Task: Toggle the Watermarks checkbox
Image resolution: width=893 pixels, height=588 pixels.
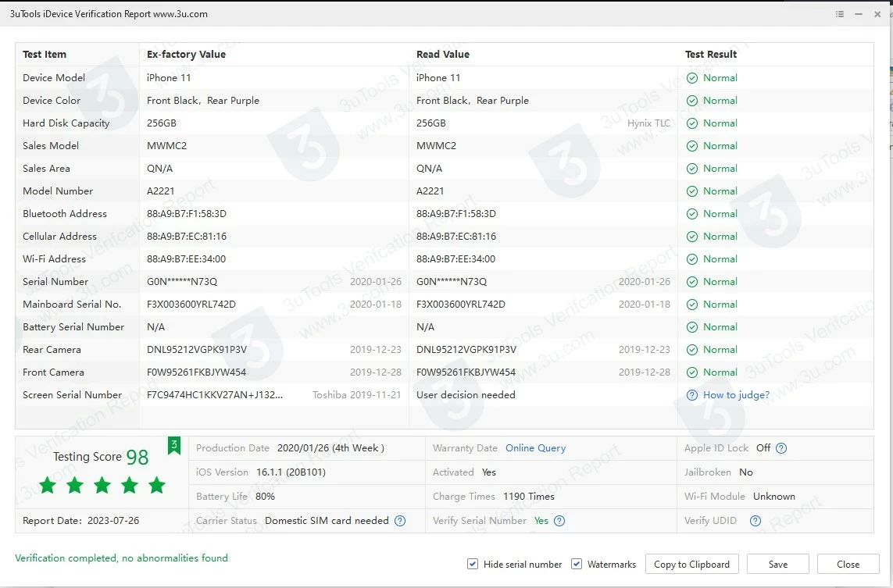Action: [x=577, y=564]
